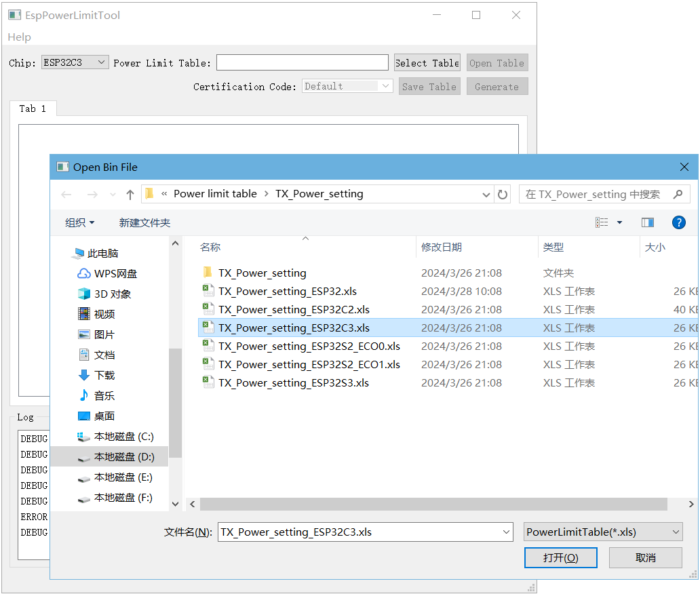Click the back navigation arrow in the file dialog

click(x=66, y=195)
